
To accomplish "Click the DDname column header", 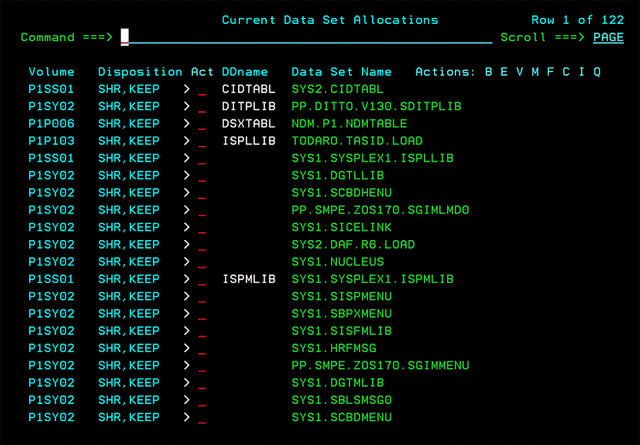I will (x=245, y=72).
